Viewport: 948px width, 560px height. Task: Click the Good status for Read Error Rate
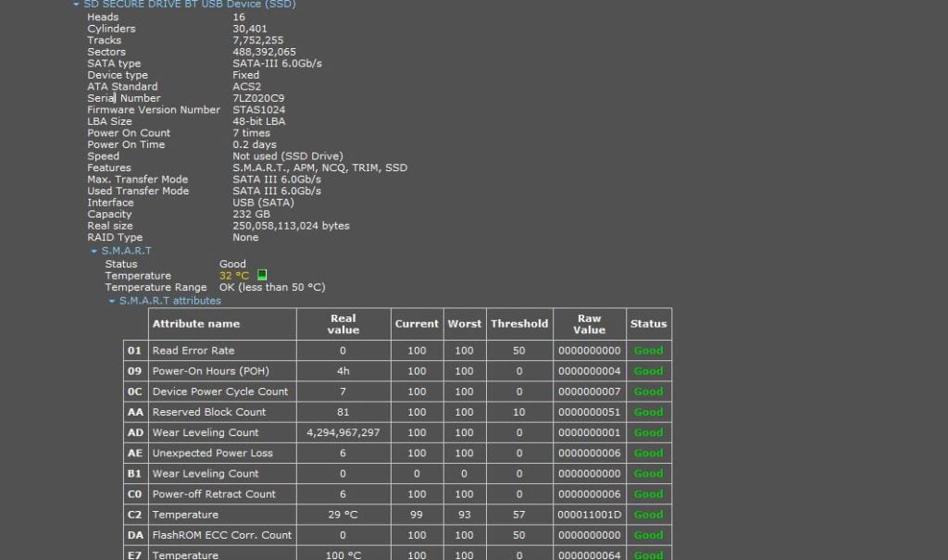[648, 351]
